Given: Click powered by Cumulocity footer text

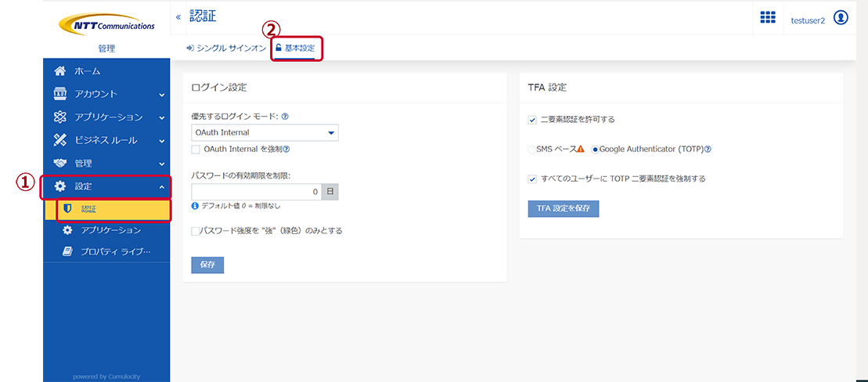Looking at the screenshot, I should (x=106, y=377).
